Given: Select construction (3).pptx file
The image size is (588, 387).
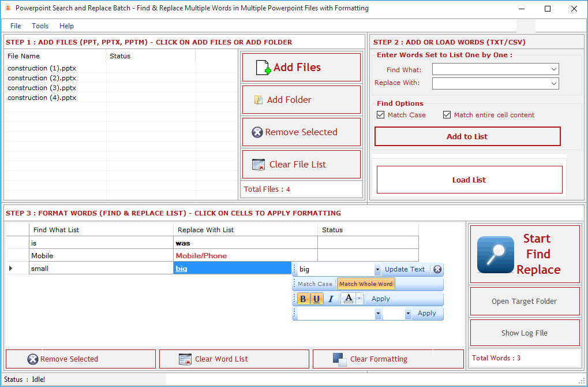Looking at the screenshot, I should pyautogui.click(x=42, y=88).
